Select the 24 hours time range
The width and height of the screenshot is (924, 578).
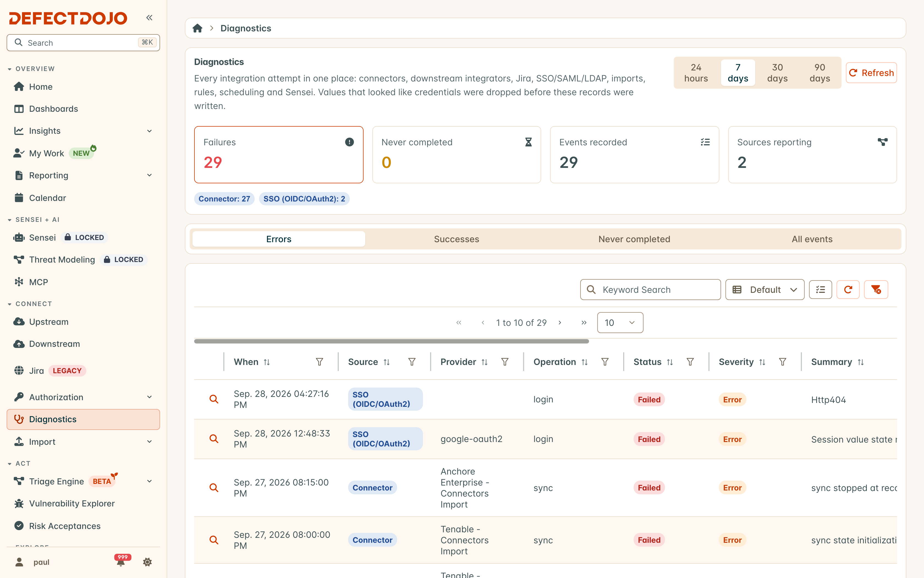(x=696, y=73)
